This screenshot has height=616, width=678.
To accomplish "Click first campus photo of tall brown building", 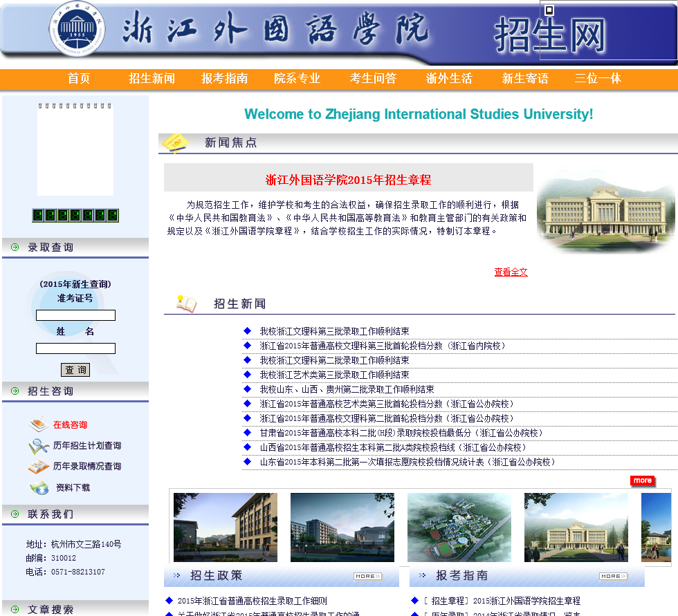I will pyautogui.click(x=226, y=528).
